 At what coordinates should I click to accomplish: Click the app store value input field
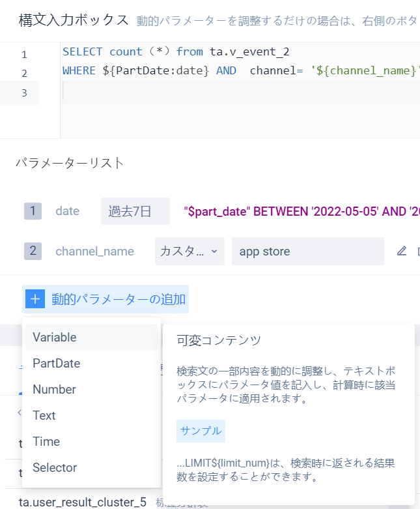pos(308,252)
